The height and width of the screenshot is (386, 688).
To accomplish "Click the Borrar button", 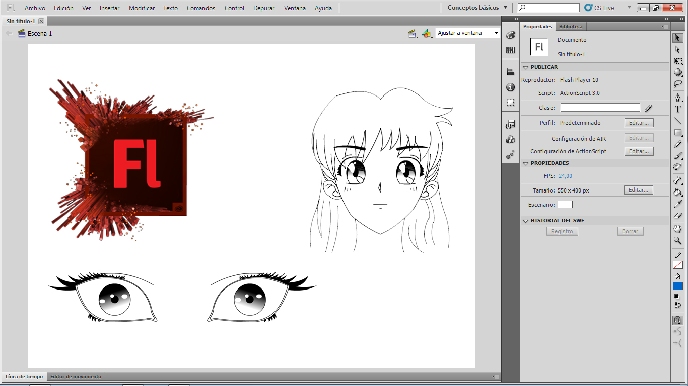I will click(x=630, y=231).
